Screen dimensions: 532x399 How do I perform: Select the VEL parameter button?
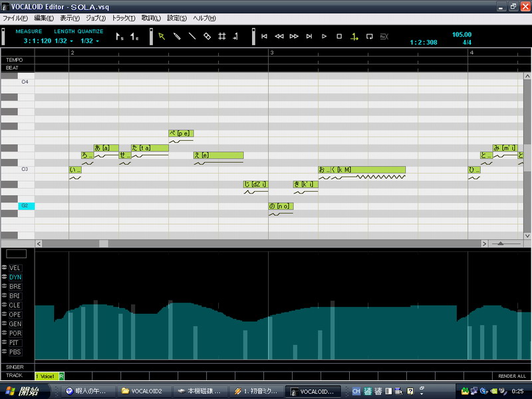pyautogui.click(x=15, y=268)
